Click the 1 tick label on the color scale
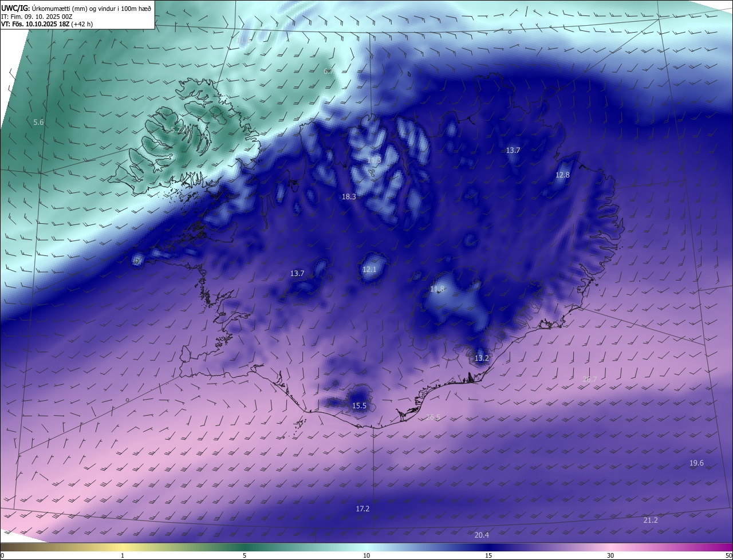 (123, 555)
